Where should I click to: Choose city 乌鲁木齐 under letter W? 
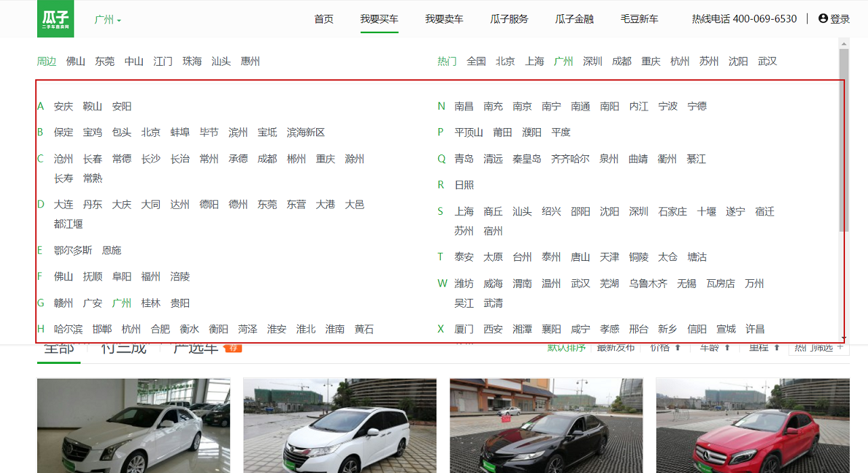[x=648, y=283]
